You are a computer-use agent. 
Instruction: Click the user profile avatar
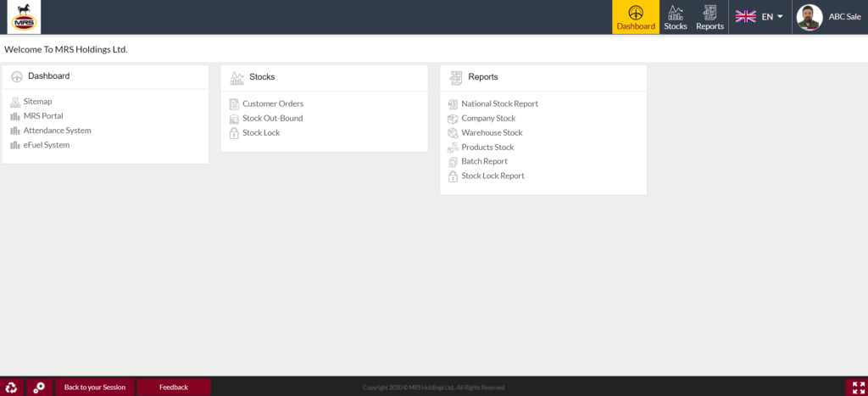point(809,17)
